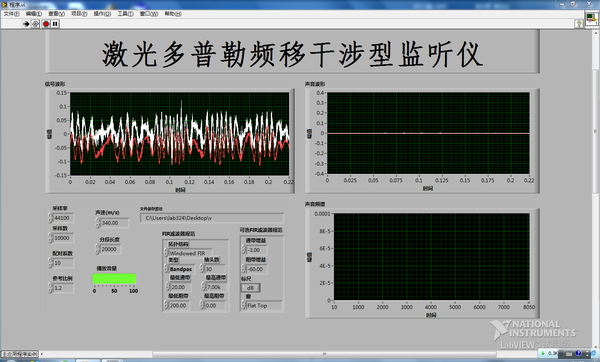Open the 查看(V) menu

(x=56, y=14)
